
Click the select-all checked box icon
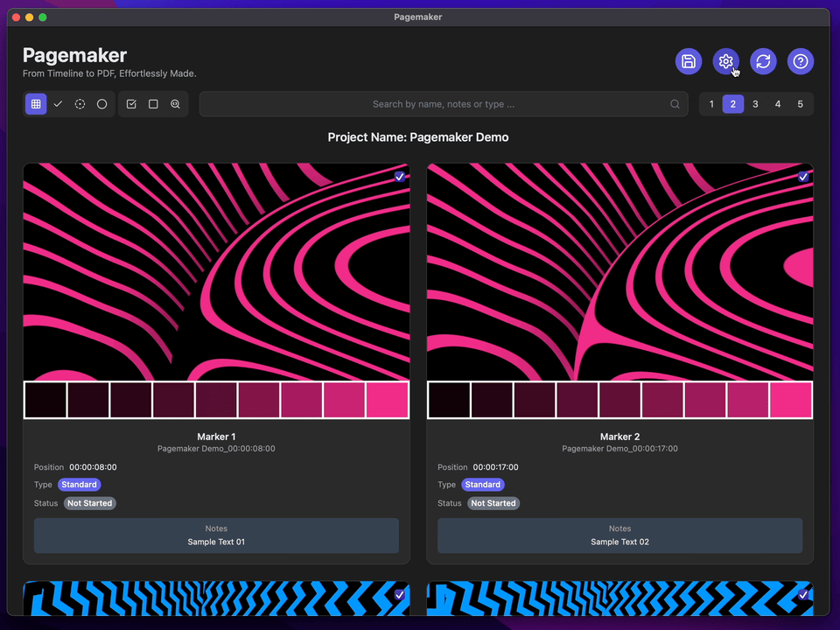[131, 104]
